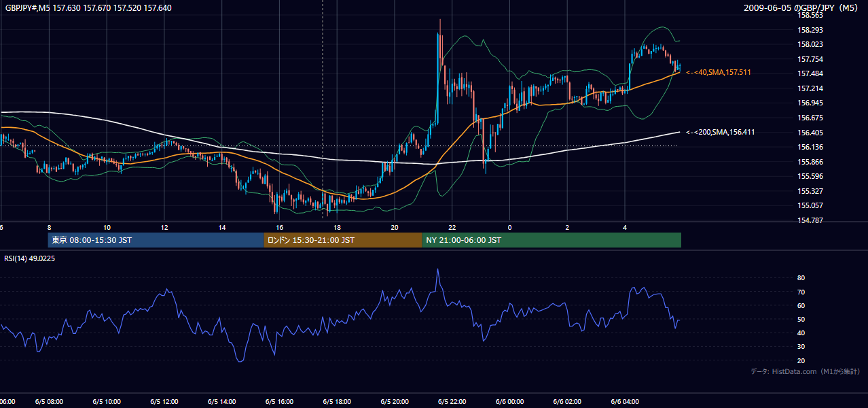Click hour tick 22 under the price chart

point(452,227)
